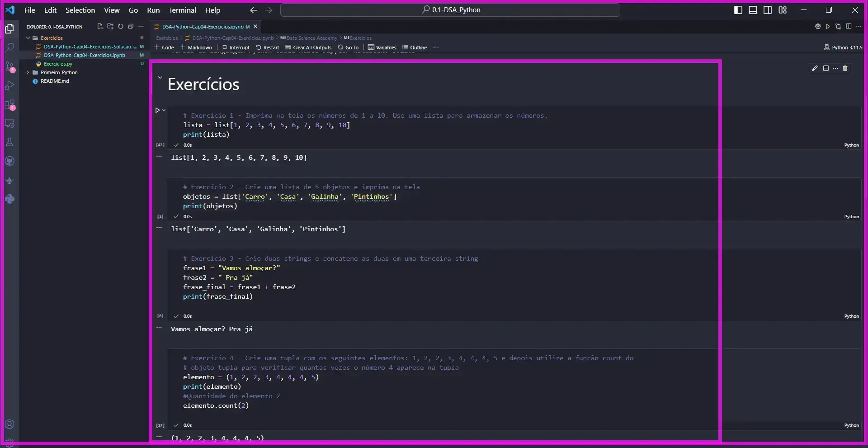Toggle the bottom panel

(x=753, y=10)
